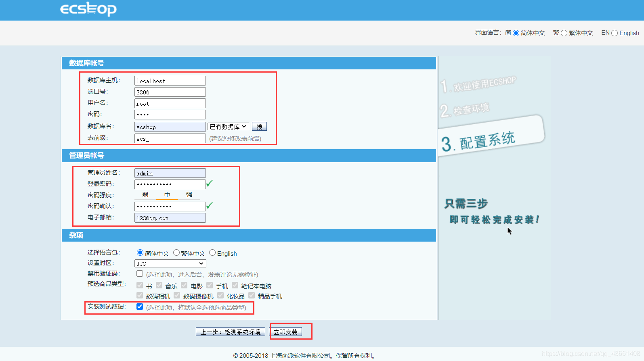Click the 管理员姓名 field containing admin

point(170,173)
